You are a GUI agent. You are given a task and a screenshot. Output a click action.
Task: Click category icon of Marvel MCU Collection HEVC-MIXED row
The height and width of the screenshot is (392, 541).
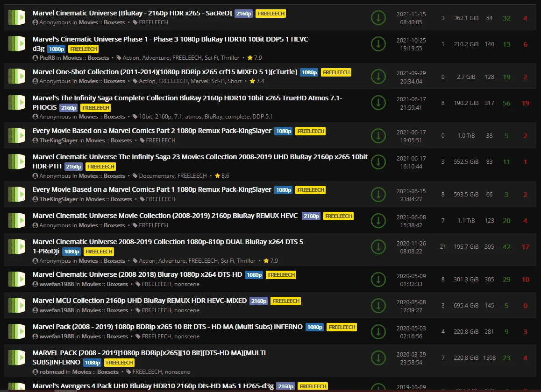point(16,305)
